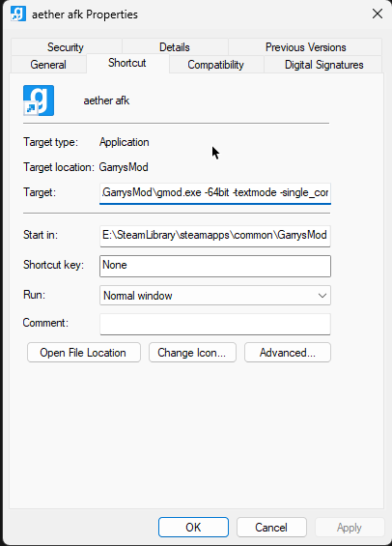Click the Start in field

(215, 236)
